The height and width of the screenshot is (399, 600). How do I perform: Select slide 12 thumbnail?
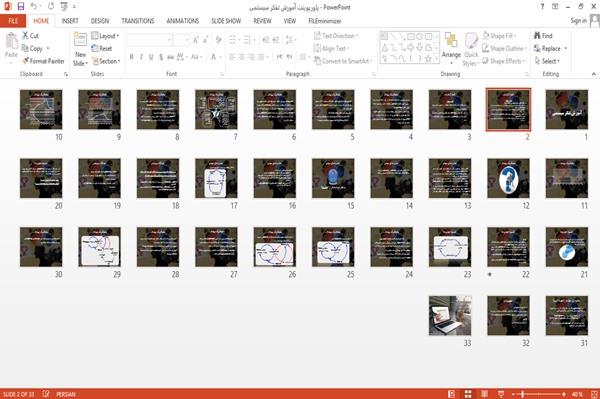coord(509,178)
